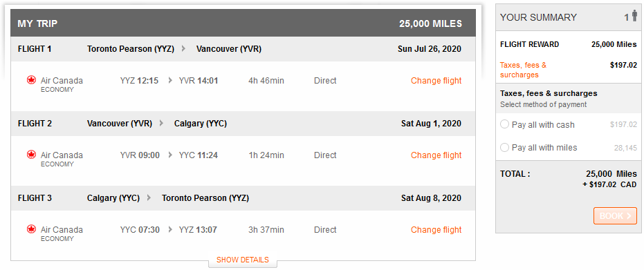Select Pay all with miles option
Viewport: 644px width, 270px height.
click(x=504, y=148)
